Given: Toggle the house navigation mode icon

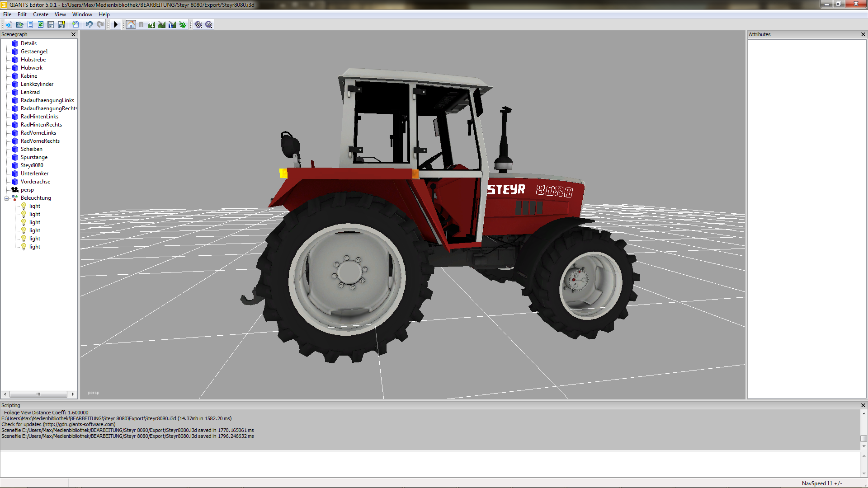Looking at the screenshot, I should (x=131, y=24).
